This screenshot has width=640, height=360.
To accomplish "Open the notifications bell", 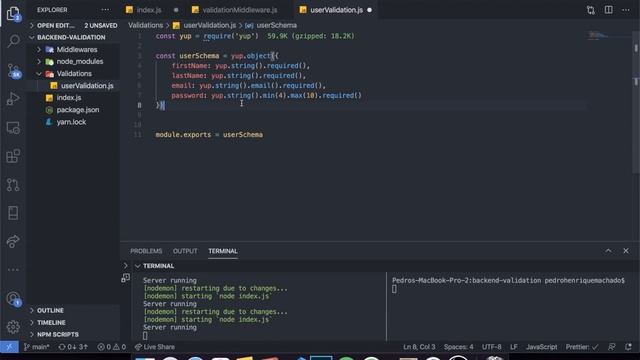I will pos(628,347).
